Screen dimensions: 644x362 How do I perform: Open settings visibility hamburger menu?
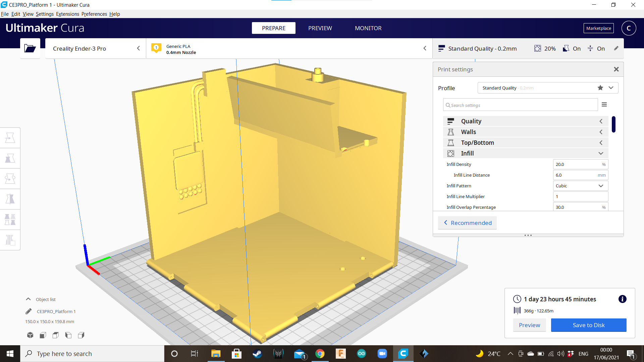pos(604,105)
